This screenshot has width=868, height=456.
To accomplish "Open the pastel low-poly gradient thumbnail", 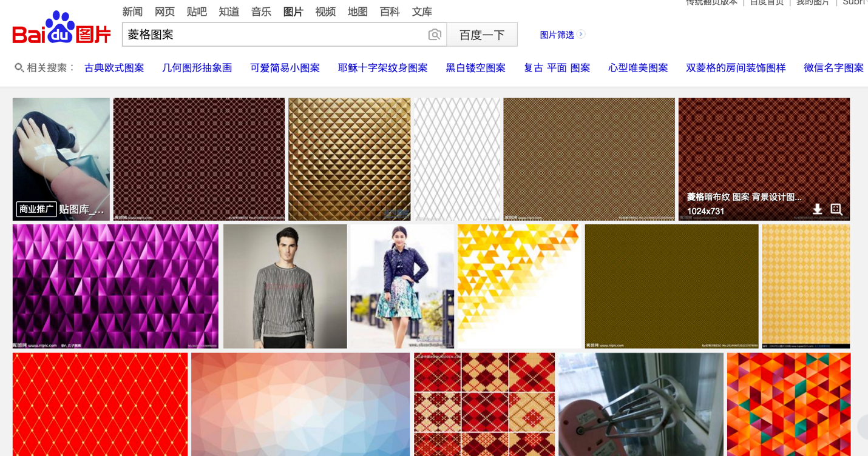I will [300, 404].
